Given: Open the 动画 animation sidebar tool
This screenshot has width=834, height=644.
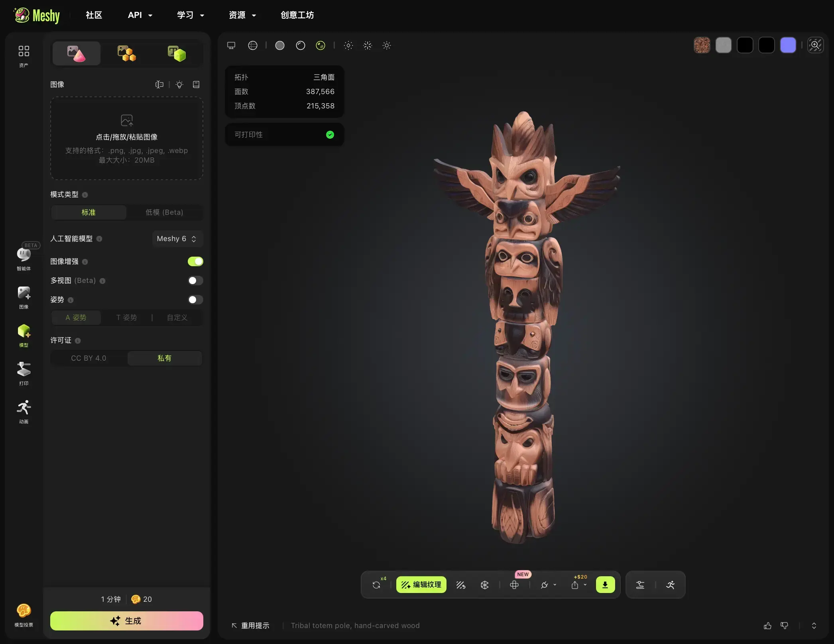Looking at the screenshot, I should click(x=24, y=412).
